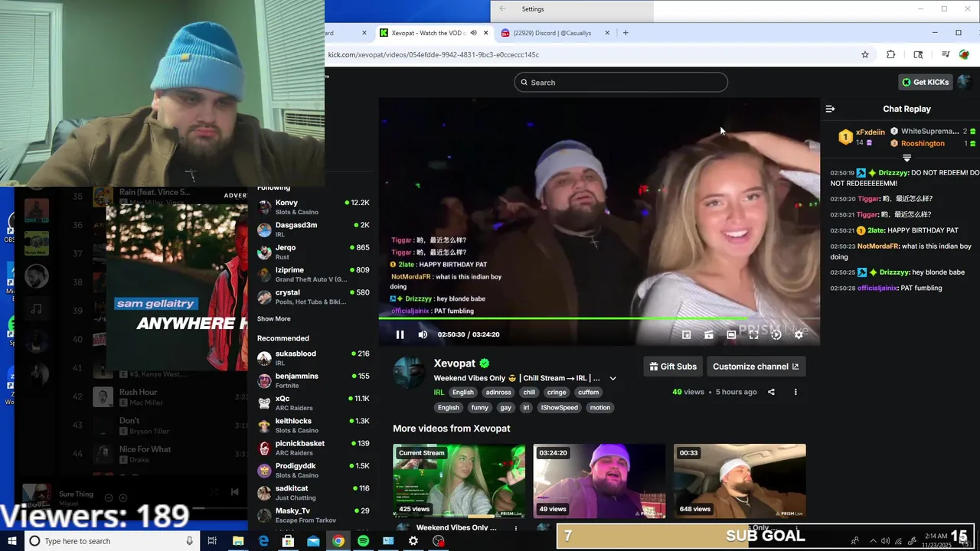The height and width of the screenshot is (551, 980).
Task: Click the IShowSpeed tag
Action: click(560, 408)
